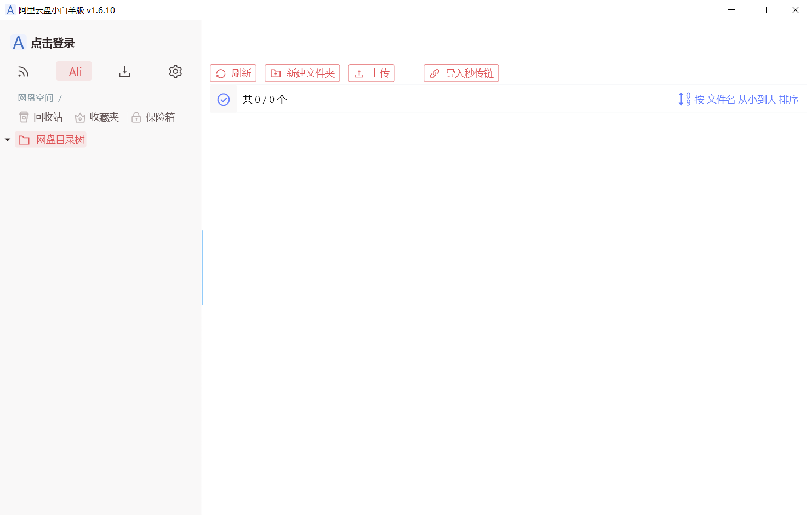Open the 保险箱 safe box

[153, 117]
